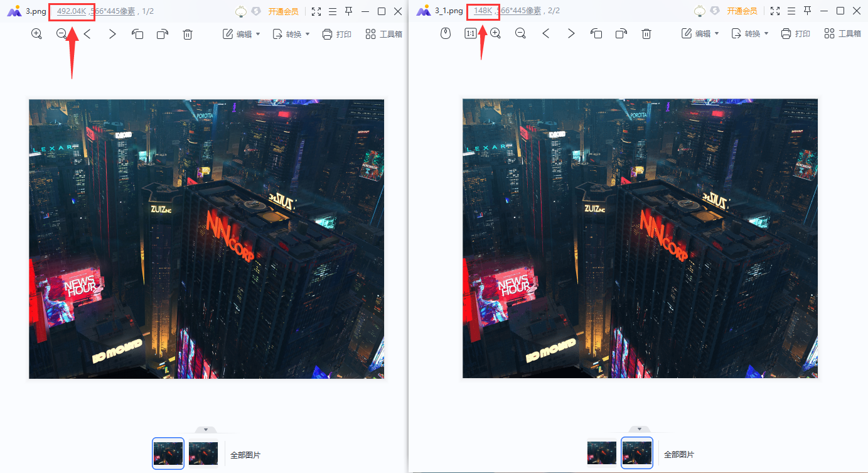Image resolution: width=868 pixels, height=473 pixels.
Task: Maximize the 3.png window
Action: click(x=382, y=11)
